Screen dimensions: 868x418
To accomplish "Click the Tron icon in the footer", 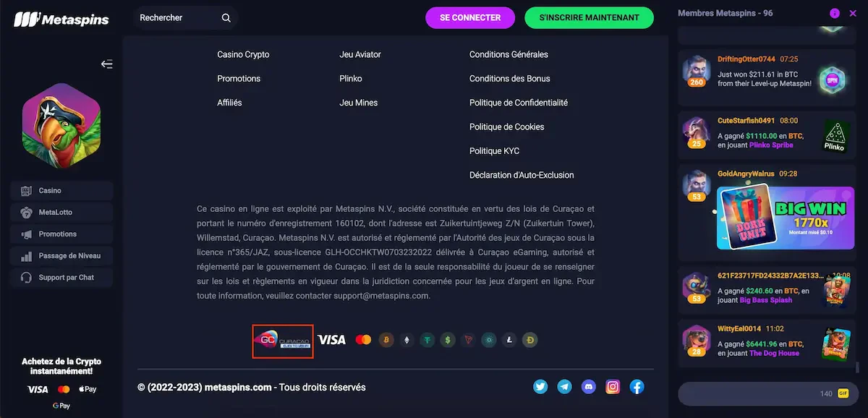I will tap(469, 339).
